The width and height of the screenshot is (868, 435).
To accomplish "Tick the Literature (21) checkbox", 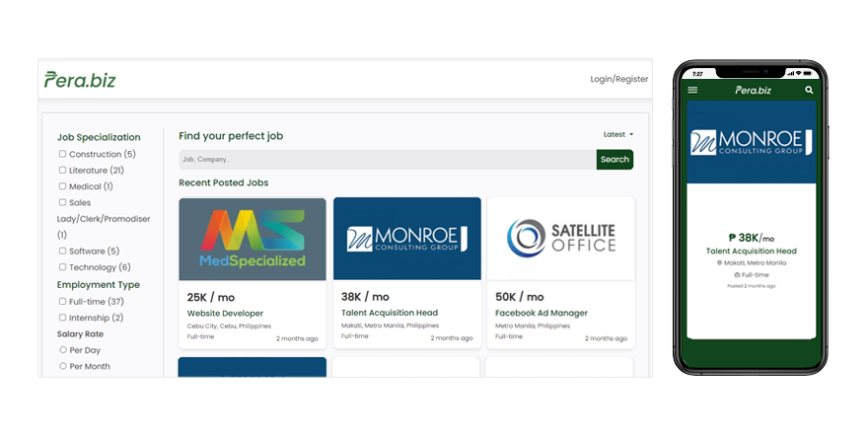I will [62, 170].
